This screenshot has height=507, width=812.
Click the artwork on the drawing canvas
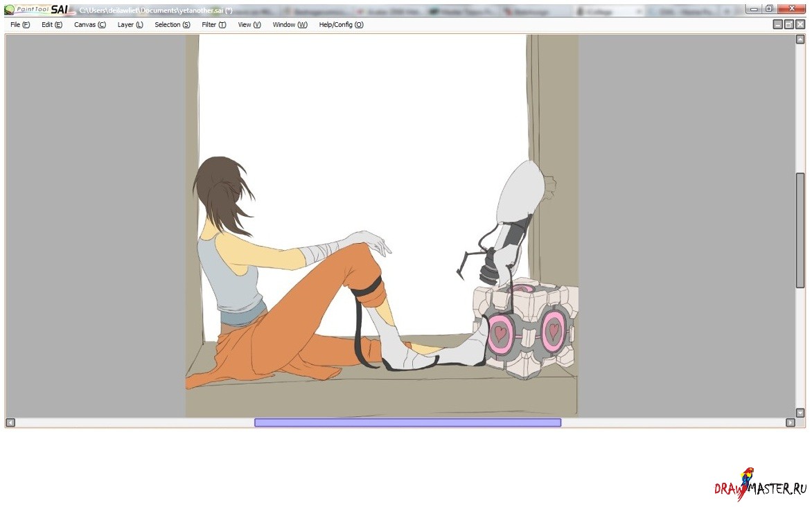382,226
